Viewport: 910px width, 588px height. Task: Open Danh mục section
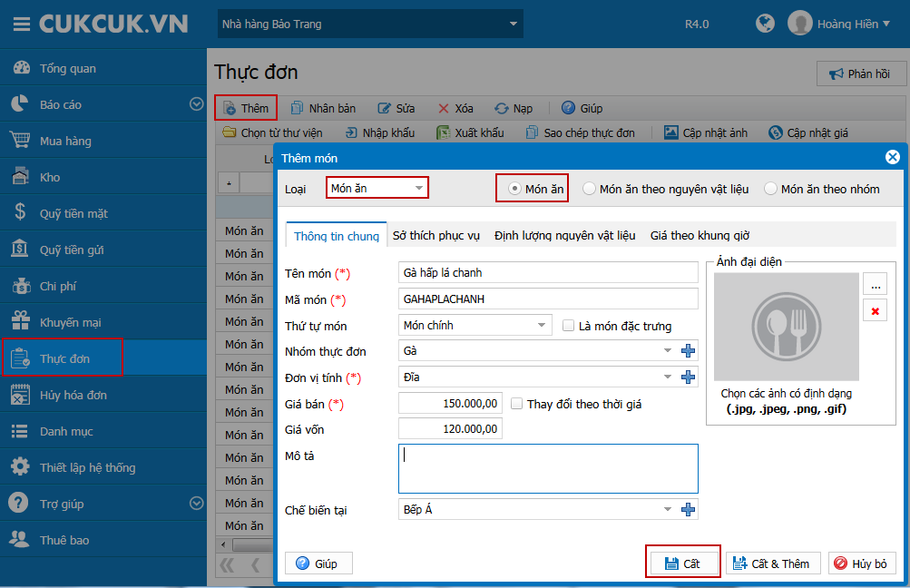pyautogui.click(x=103, y=431)
